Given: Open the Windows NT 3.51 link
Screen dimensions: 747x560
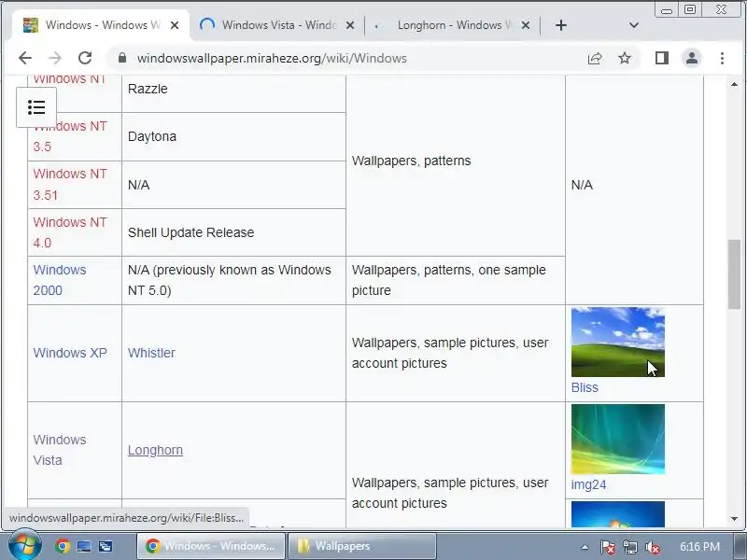Looking at the screenshot, I should coord(69,184).
